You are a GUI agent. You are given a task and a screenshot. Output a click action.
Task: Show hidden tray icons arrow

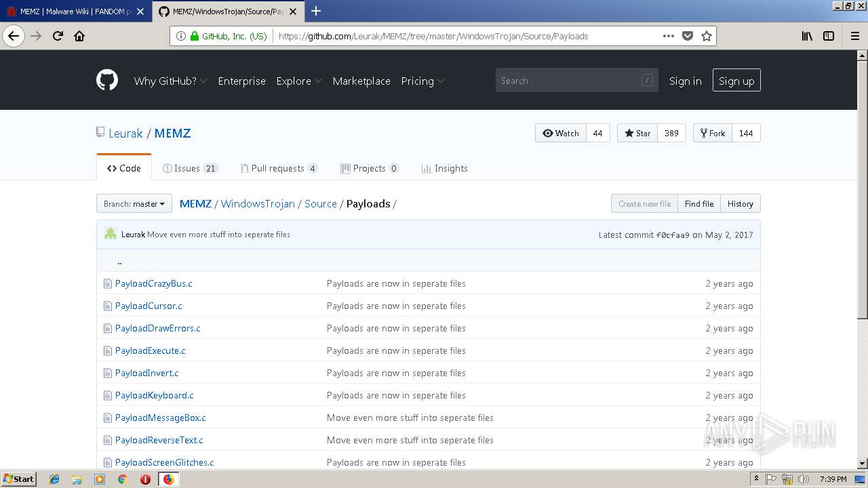[757, 479]
